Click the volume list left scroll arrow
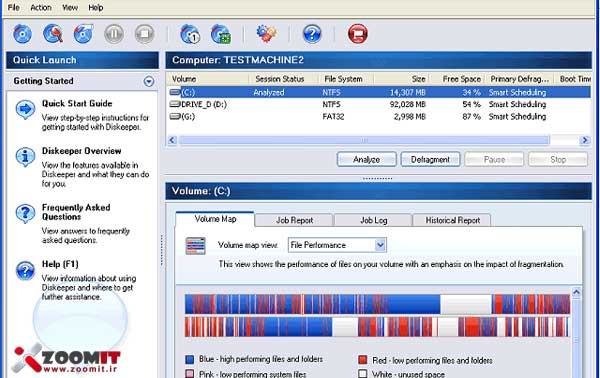The height and width of the screenshot is (378, 600). point(172,140)
